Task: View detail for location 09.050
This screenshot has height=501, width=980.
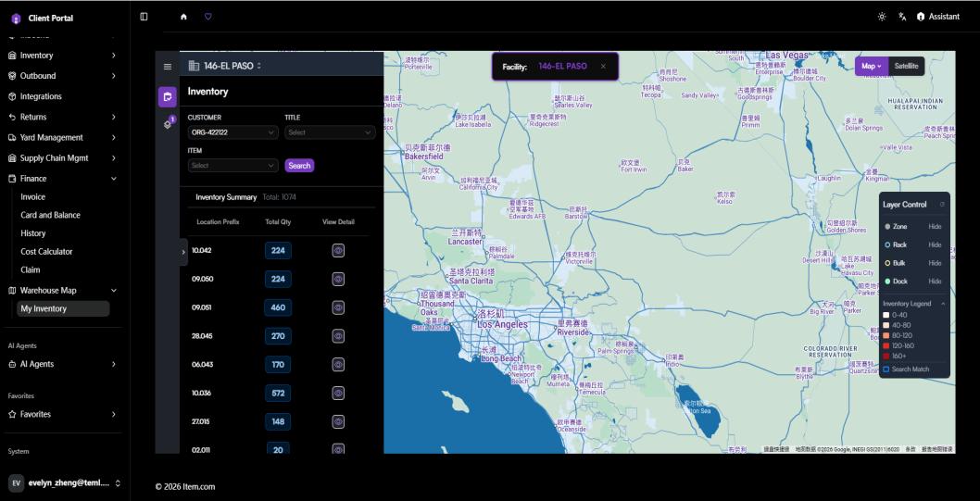Action: 338,280
